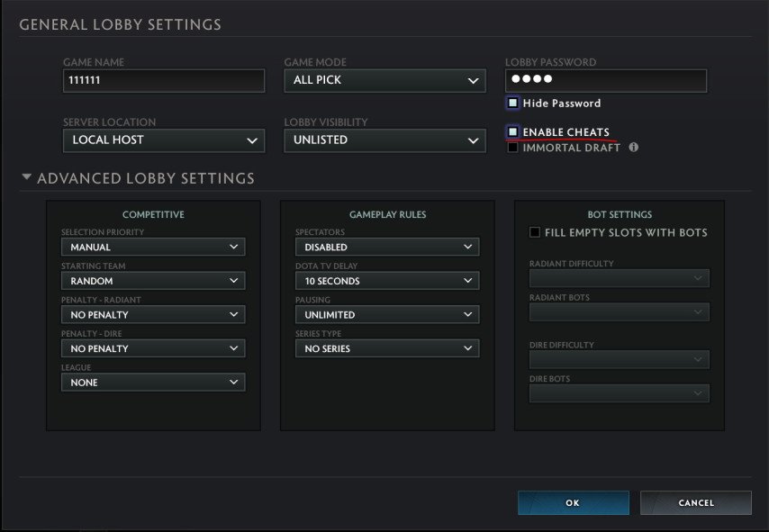
Task: Open the League dropdown
Action: tap(152, 382)
